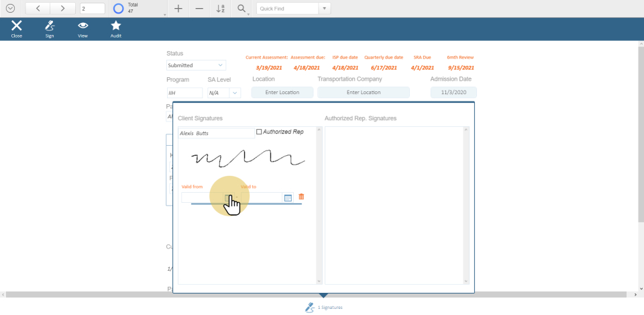
Task: Expand the Quick Find dropdown arrow
Action: (x=325, y=9)
